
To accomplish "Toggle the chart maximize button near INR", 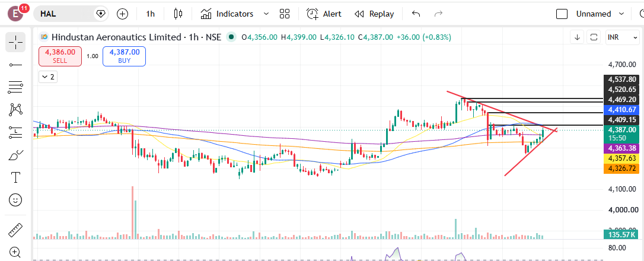I will (x=594, y=37).
